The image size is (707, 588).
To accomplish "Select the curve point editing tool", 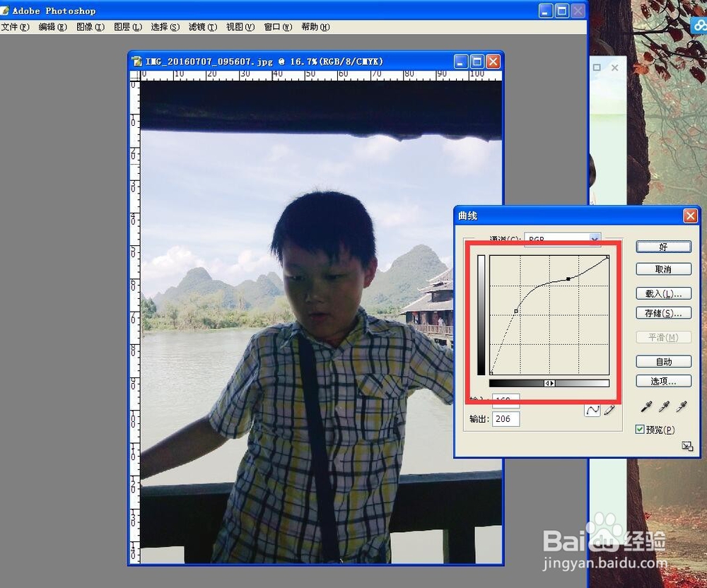I will tap(592, 410).
